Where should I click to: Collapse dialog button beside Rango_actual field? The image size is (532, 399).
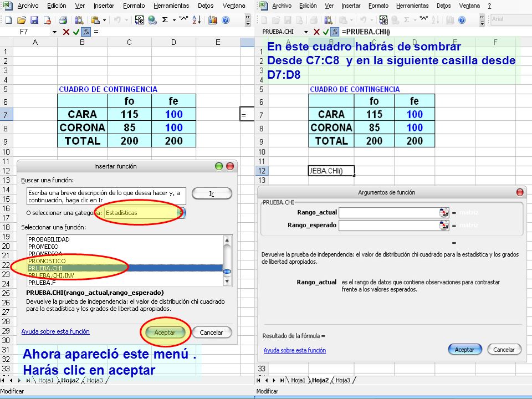click(x=444, y=213)
